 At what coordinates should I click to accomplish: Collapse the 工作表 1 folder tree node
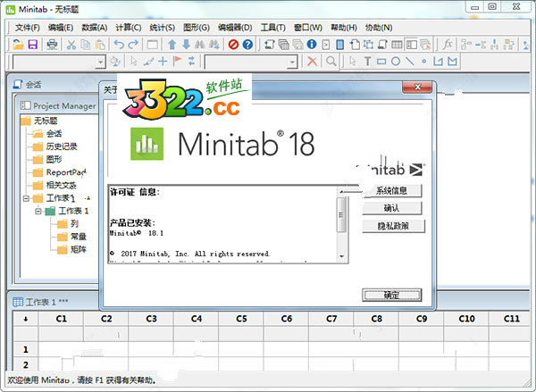26,198
